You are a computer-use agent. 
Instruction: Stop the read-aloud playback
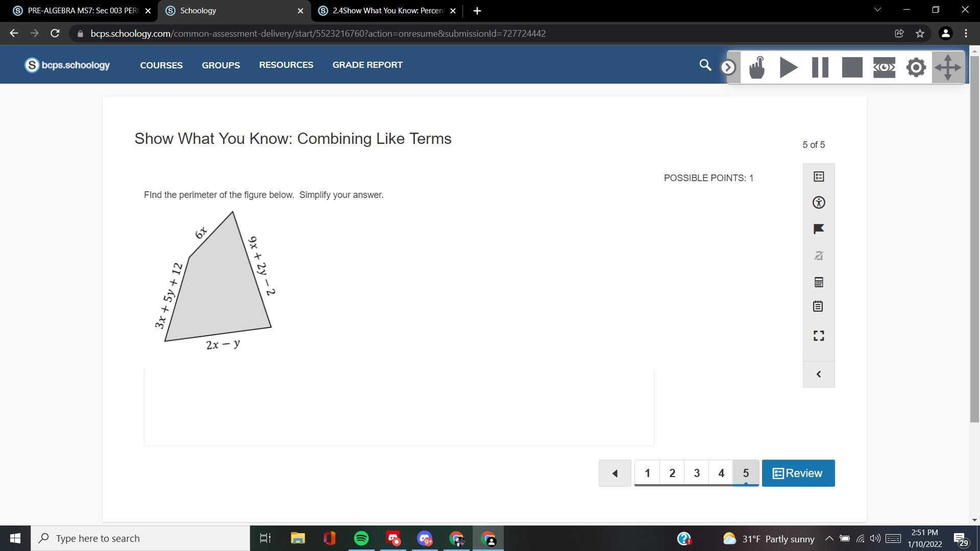pyautogui.click(x=852, y=67)
